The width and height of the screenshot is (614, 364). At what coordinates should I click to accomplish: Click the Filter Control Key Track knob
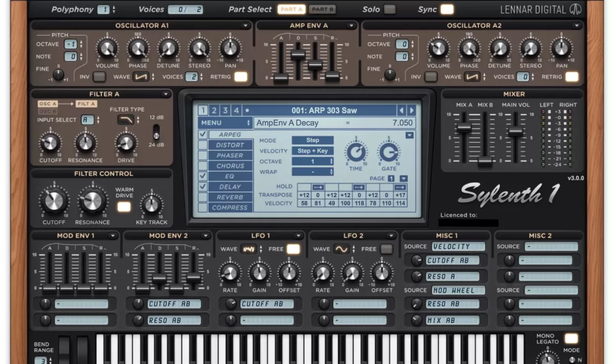(151, 205)
